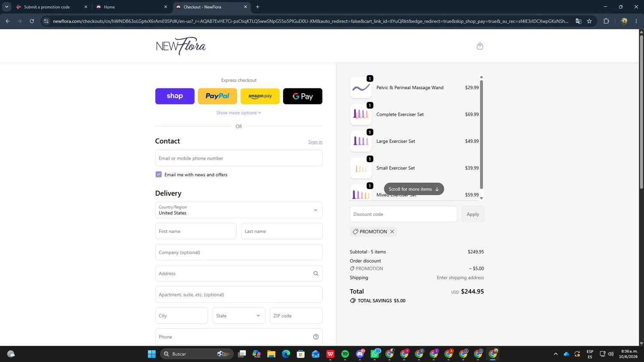Viewport: 644px width, 362px height.
Task: Uncheck Email me with news and offers
Action: pos(159,175)
